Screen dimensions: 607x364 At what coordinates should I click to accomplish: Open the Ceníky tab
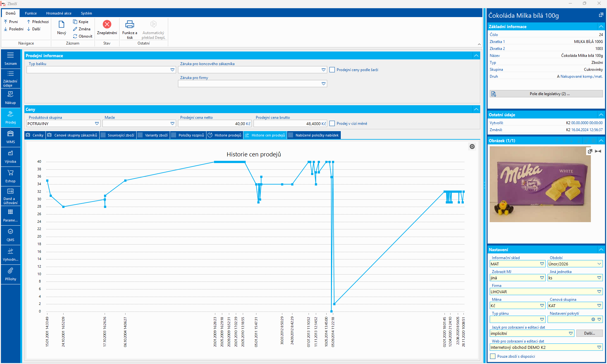coord(35,135)
